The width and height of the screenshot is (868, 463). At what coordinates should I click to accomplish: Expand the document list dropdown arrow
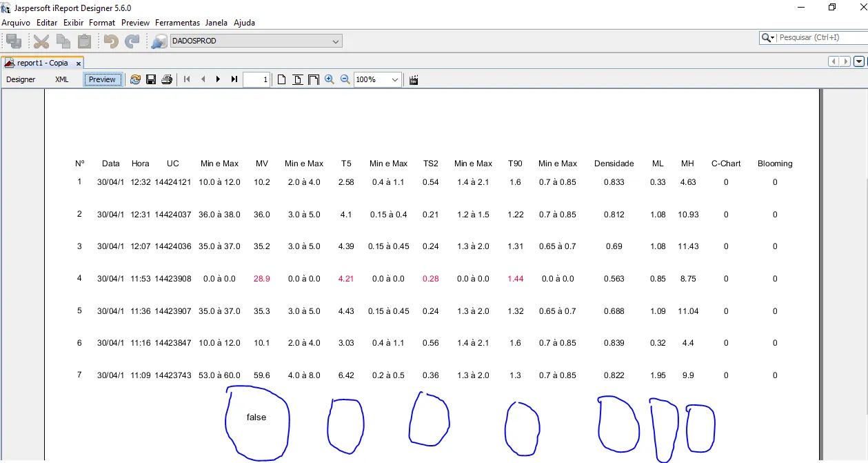(859, 61)
